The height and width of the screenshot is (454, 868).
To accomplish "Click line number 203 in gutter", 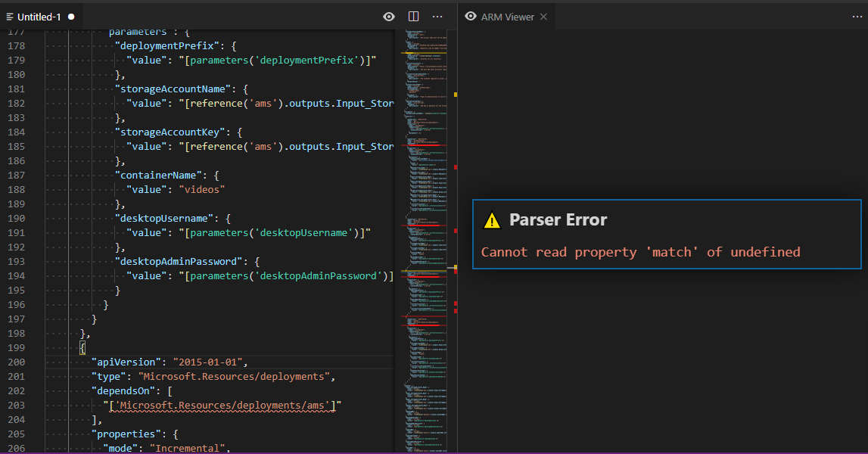I will point(16,406).
